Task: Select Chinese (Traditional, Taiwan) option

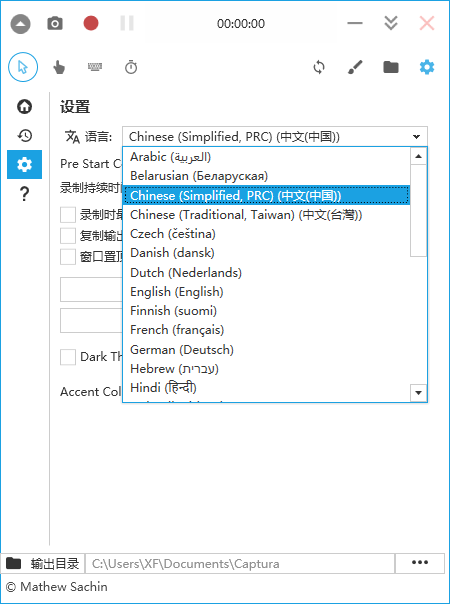Action: pos(266,215)
